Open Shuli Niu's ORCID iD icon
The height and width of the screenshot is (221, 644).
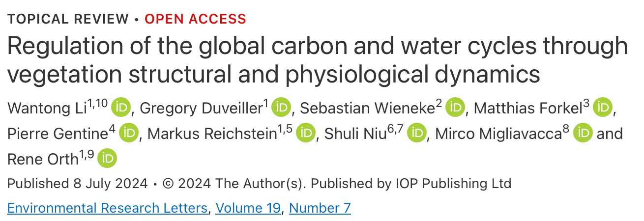[x=417, y=133]
